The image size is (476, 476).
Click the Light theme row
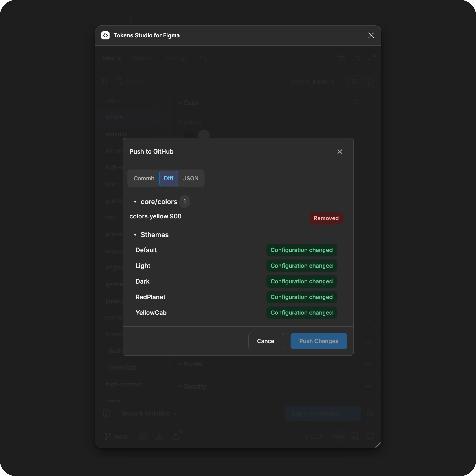[x=236, y=266]
